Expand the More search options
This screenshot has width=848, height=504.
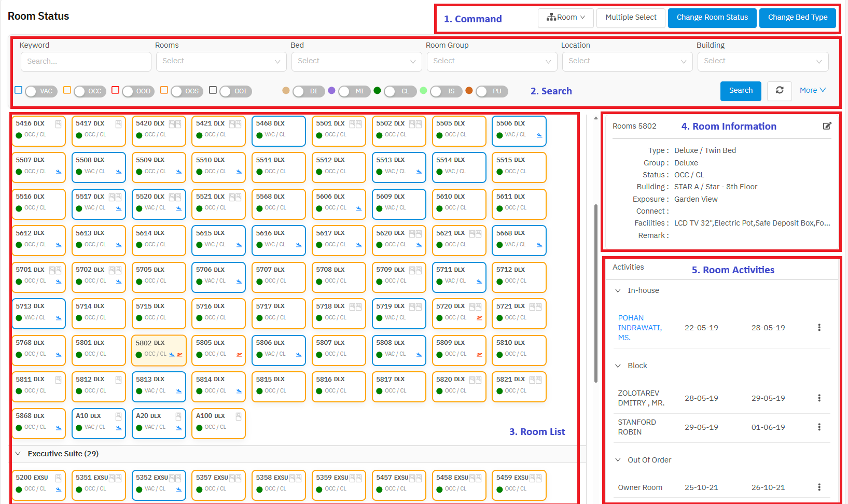tap(812, 90)
